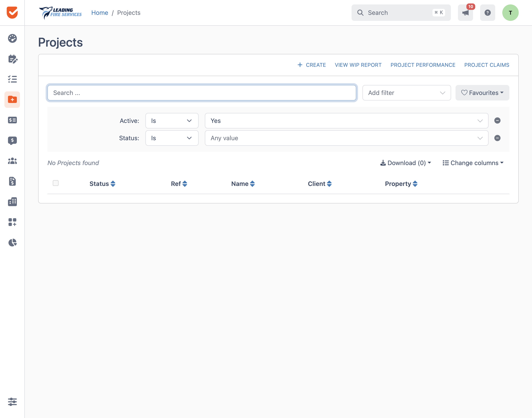Open the Change columns dropdown
Image resolution: width=532 pixels, height=418 pixels.
[x=473, y=163]
